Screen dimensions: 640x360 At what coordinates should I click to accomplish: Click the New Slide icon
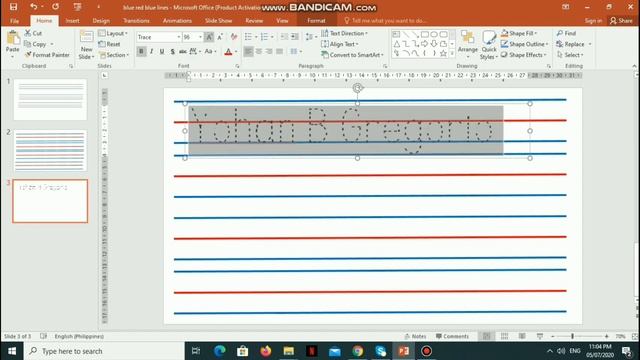pos(87,37)
